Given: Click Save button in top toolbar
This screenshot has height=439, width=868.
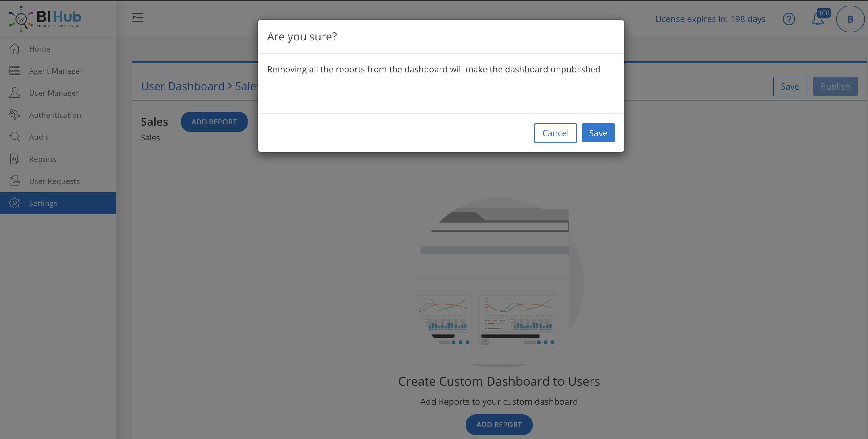Looking at the screenshot, I should [790, 86].
